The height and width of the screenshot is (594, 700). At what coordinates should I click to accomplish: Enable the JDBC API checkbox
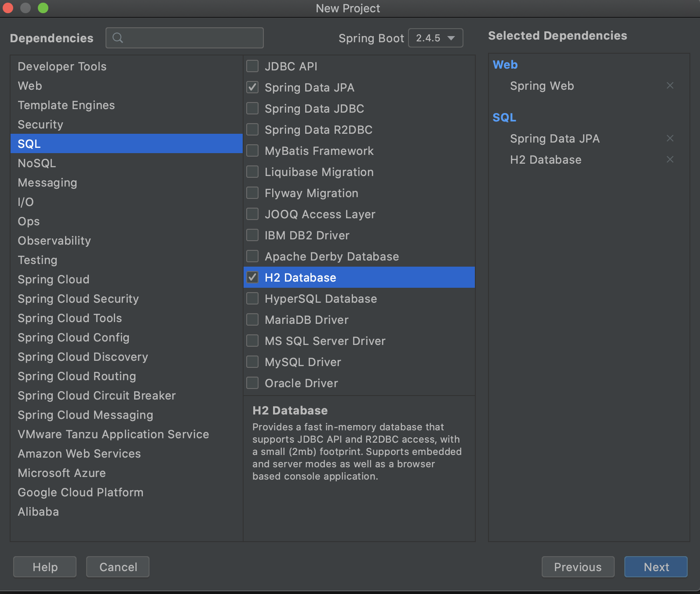coord(252,66)
